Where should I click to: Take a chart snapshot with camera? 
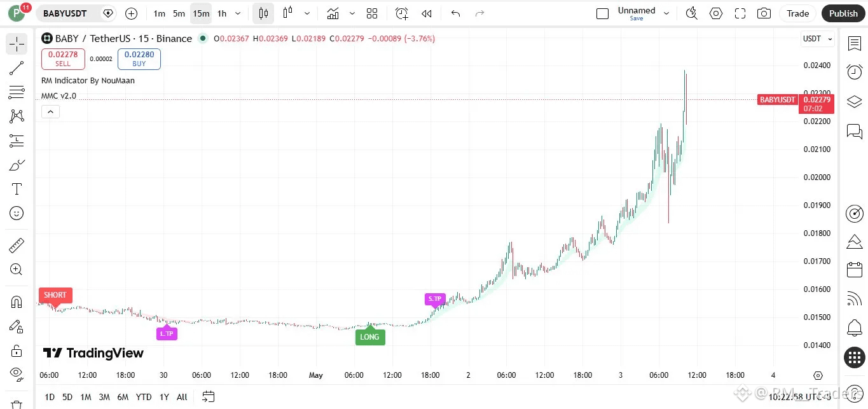click(x=764, y=13)
